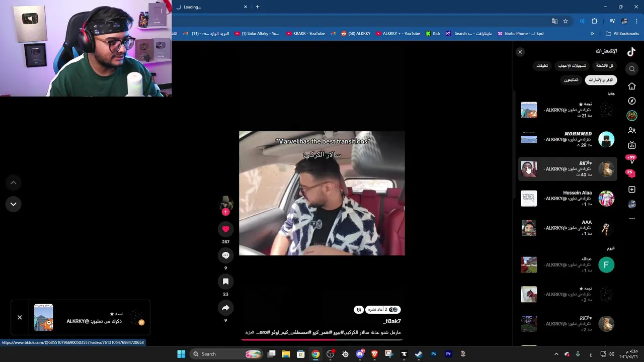644x362 pixels.
Task: Open the KRAKR - YouTube bookmark
Action: click(305, 33)
